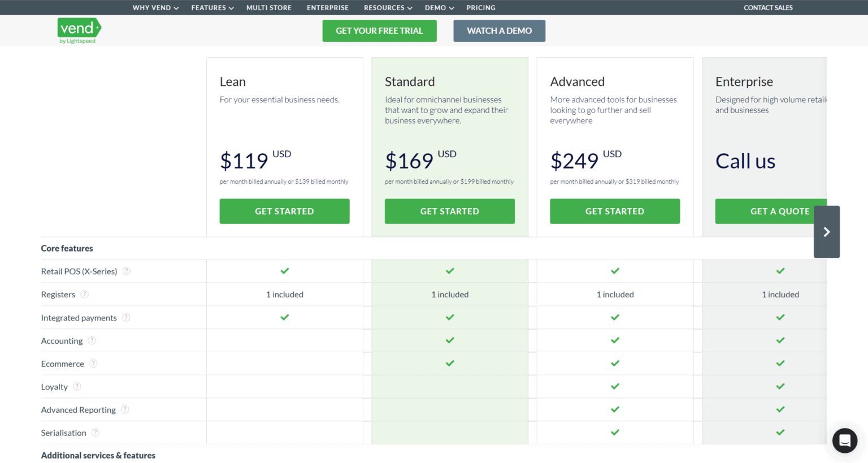
Task: Click the Integrated payments help icon
Action: 127,318
